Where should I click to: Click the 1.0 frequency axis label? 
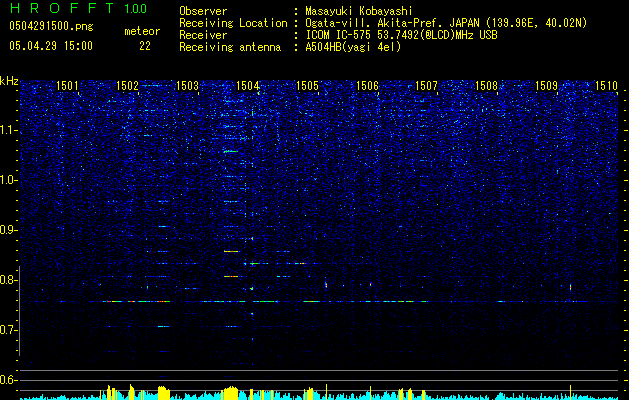pos(8,181)
